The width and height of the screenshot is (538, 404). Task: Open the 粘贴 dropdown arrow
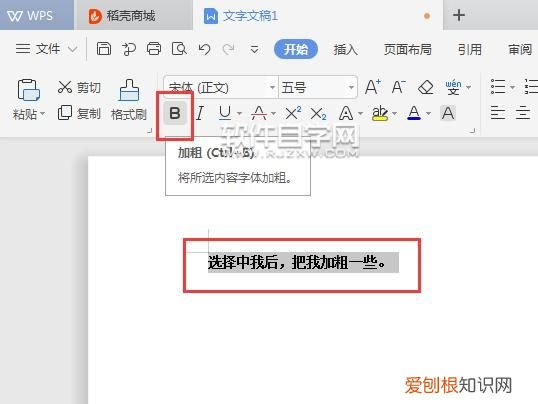43,114
